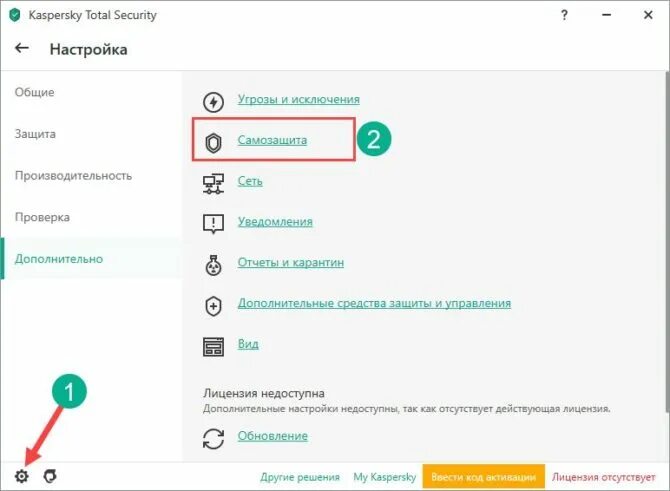
Task: Switch to Производительность tab
Action: point(73,176)
